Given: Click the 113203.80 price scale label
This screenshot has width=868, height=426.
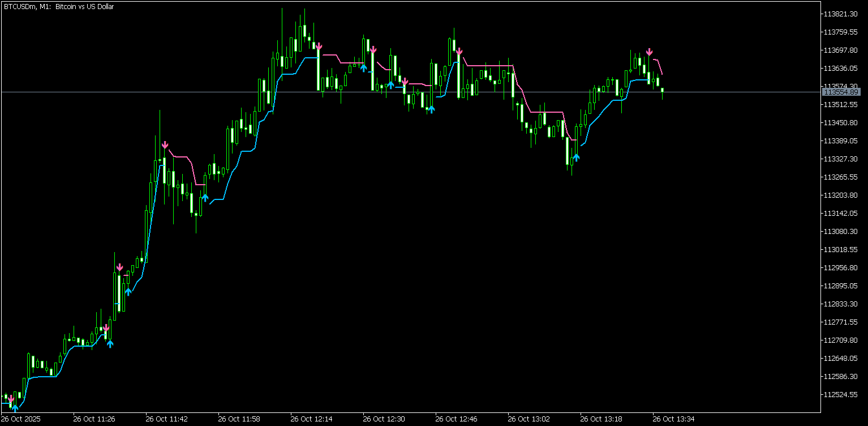Looking at the screenshot, I should [x=841, y=195].
